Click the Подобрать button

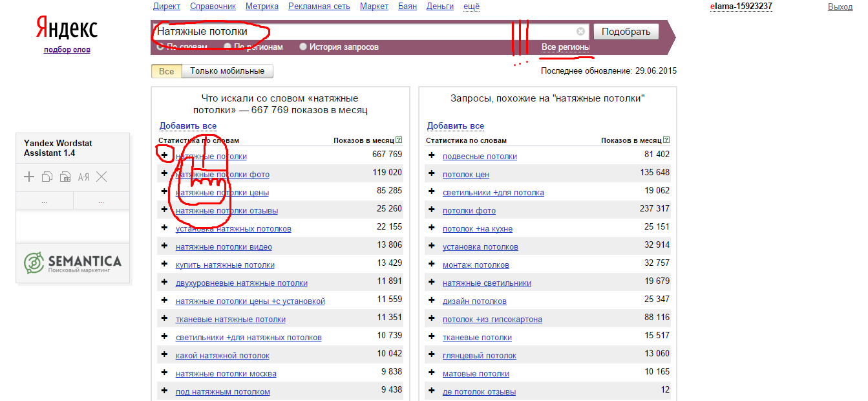(x=626, y=32)
